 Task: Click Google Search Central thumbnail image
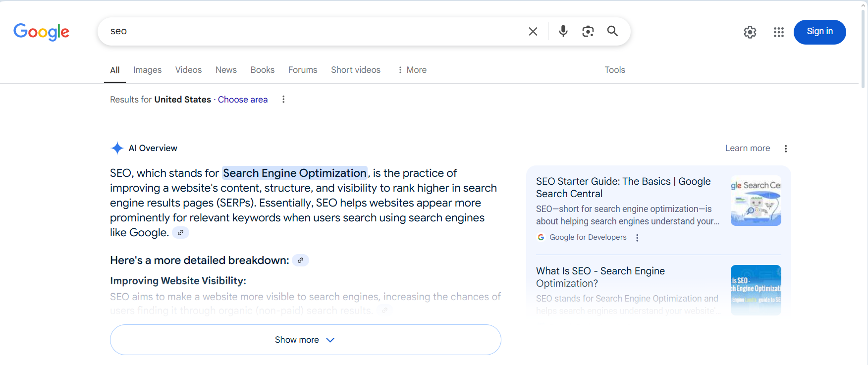tap(756, 201)
